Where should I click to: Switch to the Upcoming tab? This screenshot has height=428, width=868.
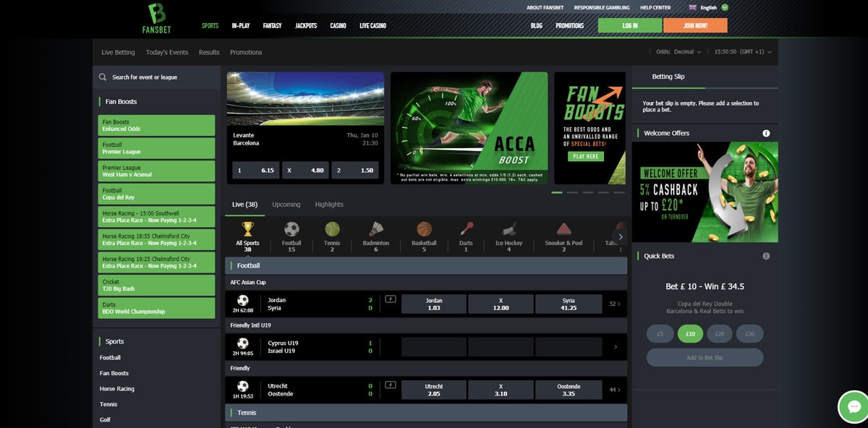(x=286, y=205)
